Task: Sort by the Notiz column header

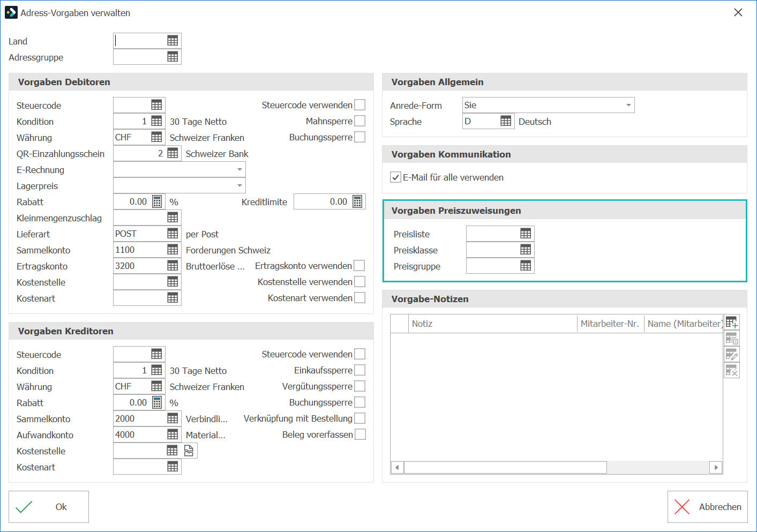Action: click(492, 324)
